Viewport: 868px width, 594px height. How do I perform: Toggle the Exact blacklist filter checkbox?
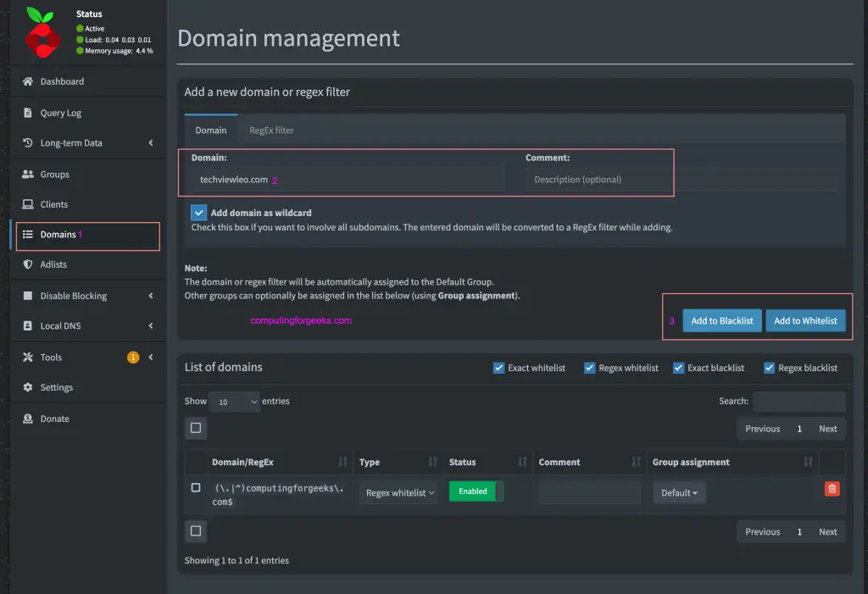678,368
